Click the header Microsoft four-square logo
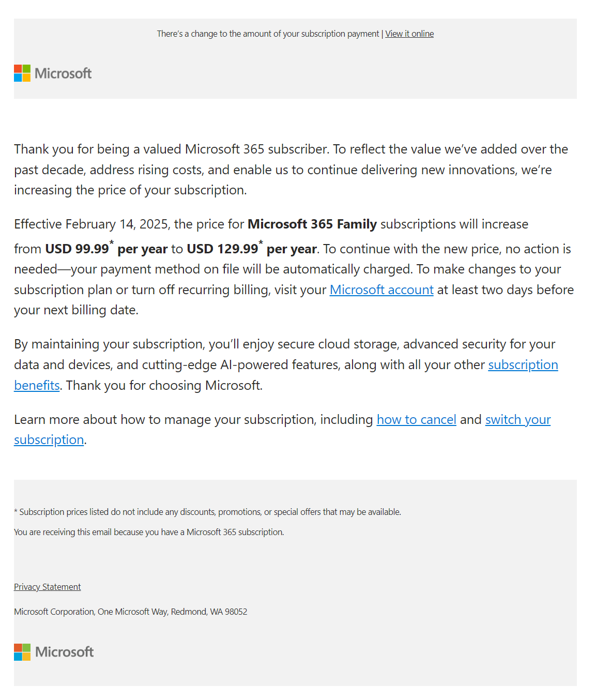Viewport: 596px width, 700px height. pos(22,73)
